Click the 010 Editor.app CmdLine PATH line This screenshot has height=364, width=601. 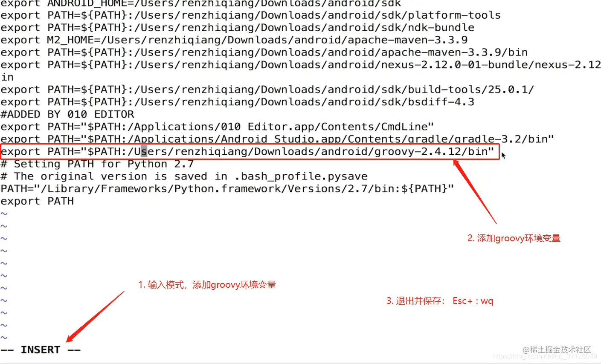coord(217,127)
